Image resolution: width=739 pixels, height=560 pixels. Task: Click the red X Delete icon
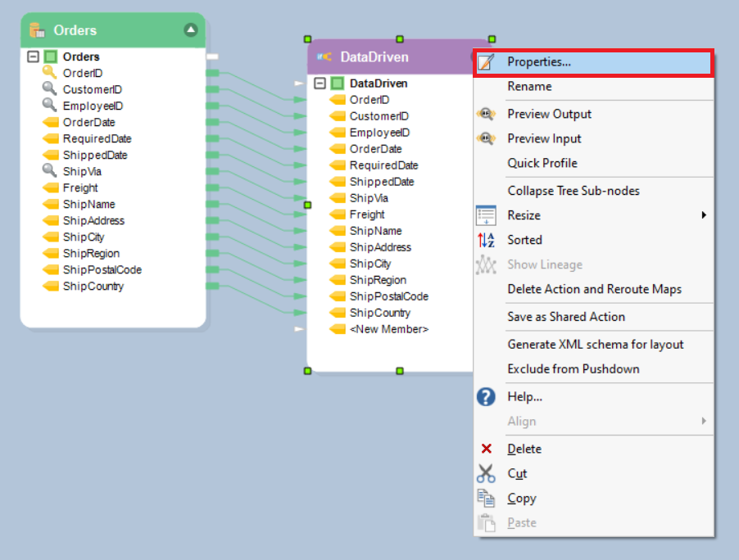[486, 449]
